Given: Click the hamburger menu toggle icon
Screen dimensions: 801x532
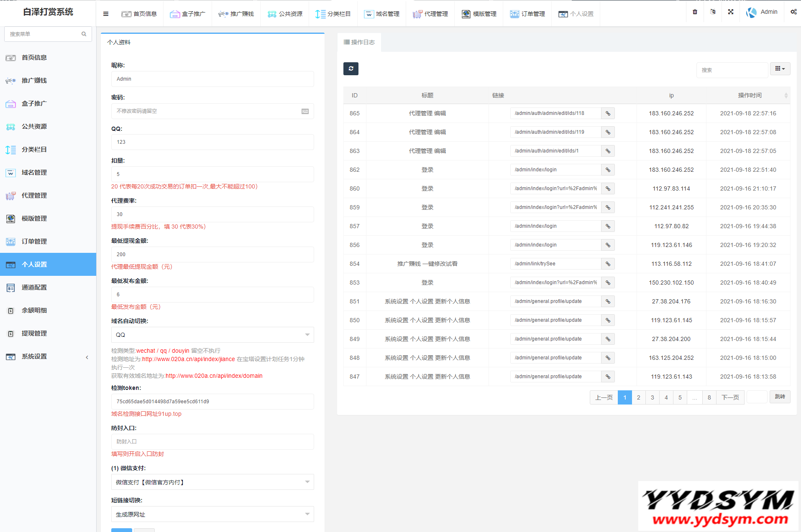Looking at the screenshot, I should point(106,14).
